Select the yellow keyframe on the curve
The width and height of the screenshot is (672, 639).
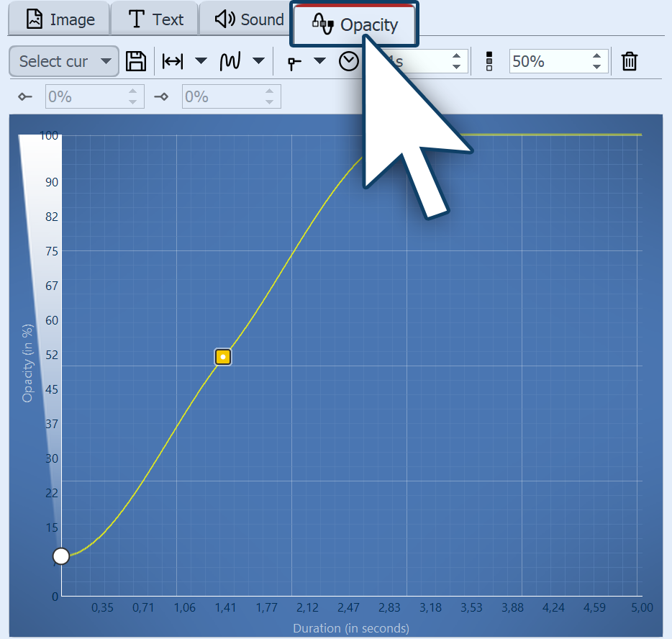tap(223, 357)
